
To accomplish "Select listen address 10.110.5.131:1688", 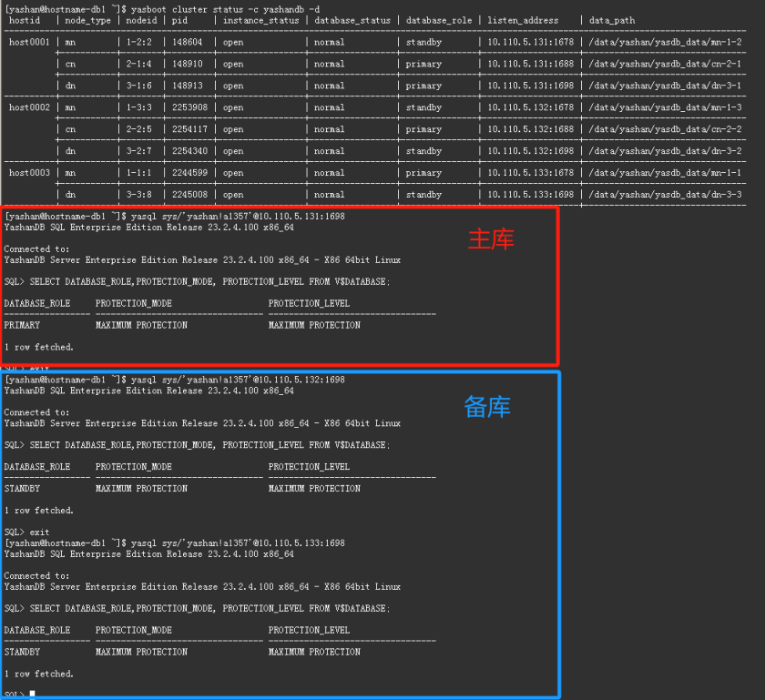I will 531,64.
